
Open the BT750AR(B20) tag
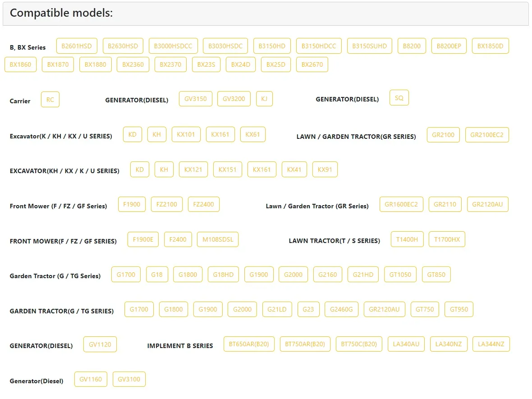coord(305,344)
